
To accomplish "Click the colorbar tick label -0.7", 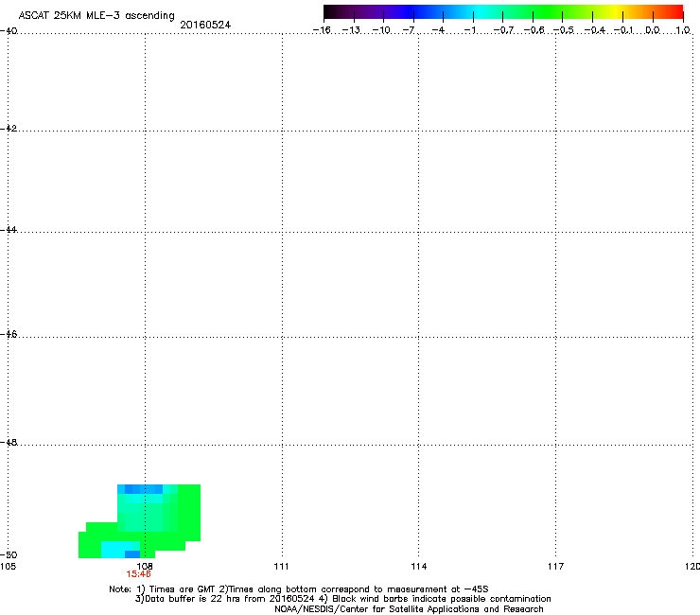I will click(x=503, y=30).
